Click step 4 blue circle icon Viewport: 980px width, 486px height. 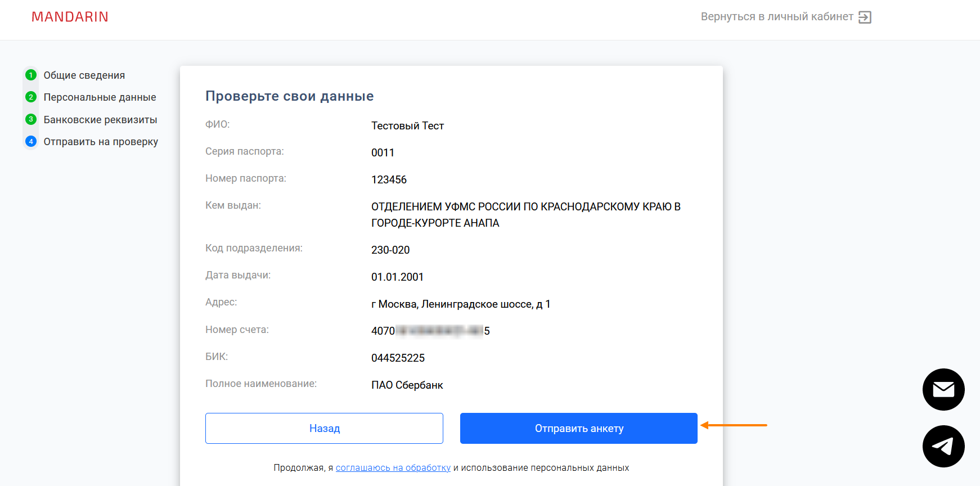pos(31,141)
